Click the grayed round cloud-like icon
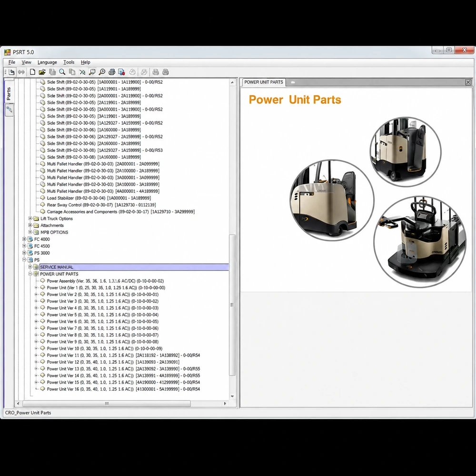The height and width of the screenshot is (476, 476). (x=132, y=72)
